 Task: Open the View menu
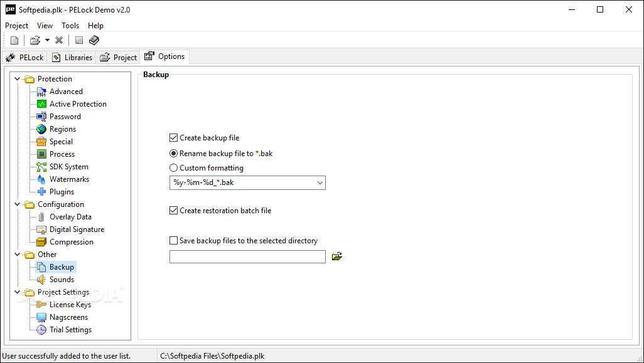pyautogui.click(x=45, y=26)
